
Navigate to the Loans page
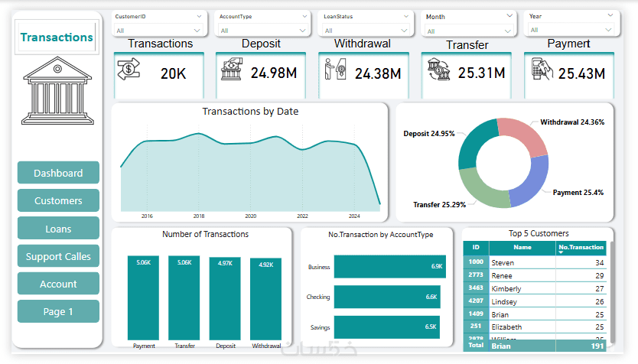[58, 229]
